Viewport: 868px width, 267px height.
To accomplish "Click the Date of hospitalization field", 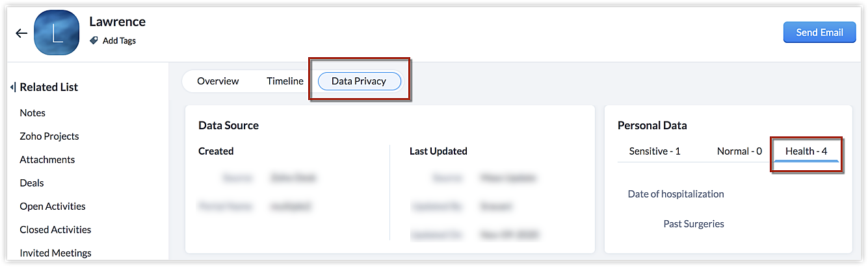I will point(676,194).
